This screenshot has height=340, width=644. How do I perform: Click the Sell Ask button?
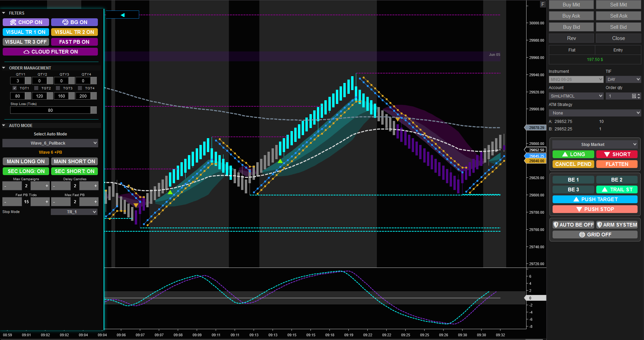pyautogui.click(x=619, y=16)
